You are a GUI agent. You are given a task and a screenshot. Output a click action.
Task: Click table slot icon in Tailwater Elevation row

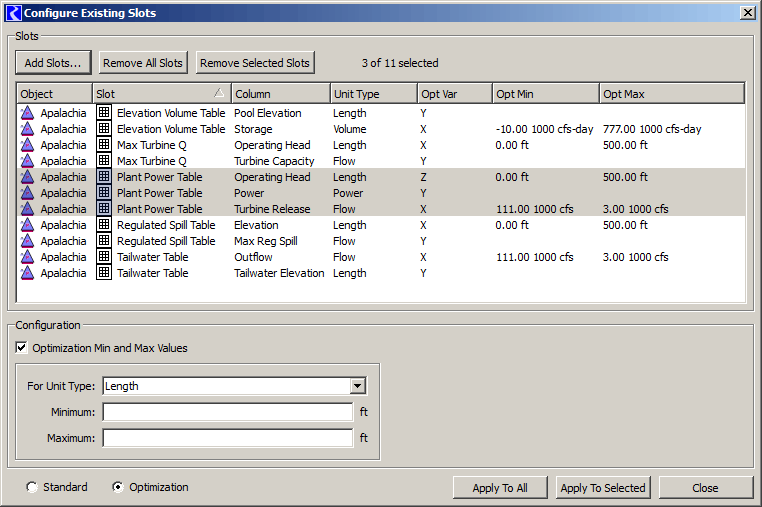104,273
